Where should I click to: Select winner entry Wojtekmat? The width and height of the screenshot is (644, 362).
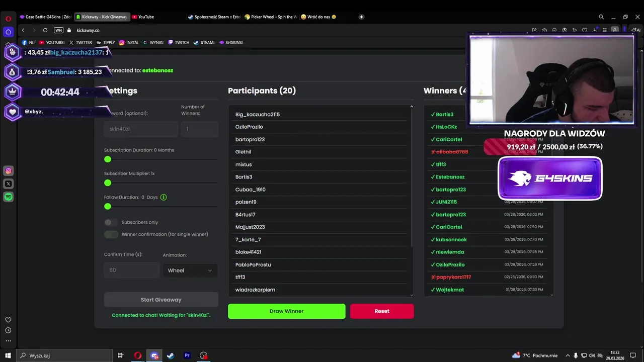[x=450, y=290]
